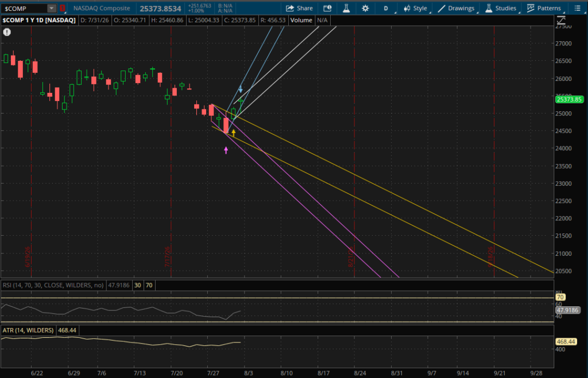588x378 pixels.
Task: Open the Share menu
Action: (299, 8)
